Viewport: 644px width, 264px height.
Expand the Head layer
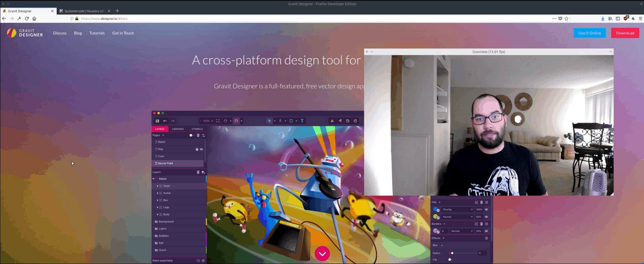158,186
